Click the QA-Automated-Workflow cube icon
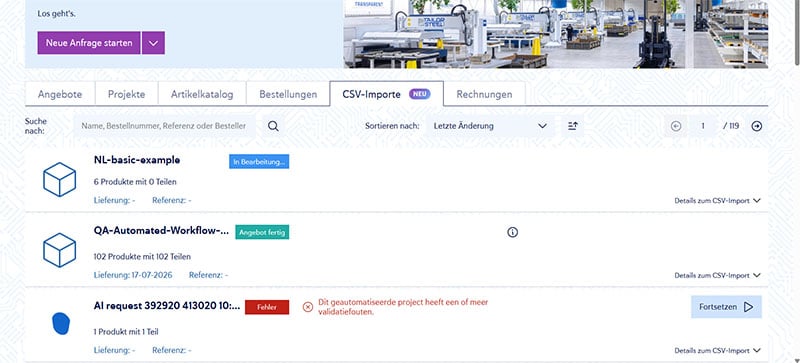 point(59,250)
